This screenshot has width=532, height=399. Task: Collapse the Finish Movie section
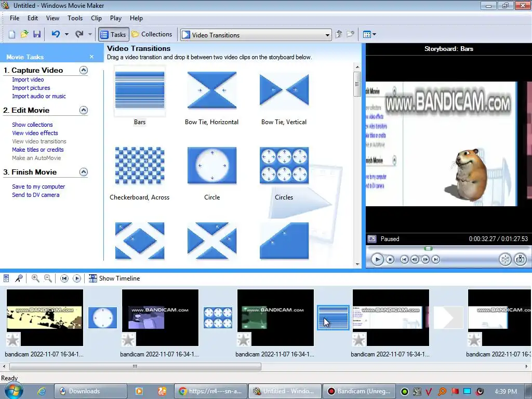click(x=84, y=172)
